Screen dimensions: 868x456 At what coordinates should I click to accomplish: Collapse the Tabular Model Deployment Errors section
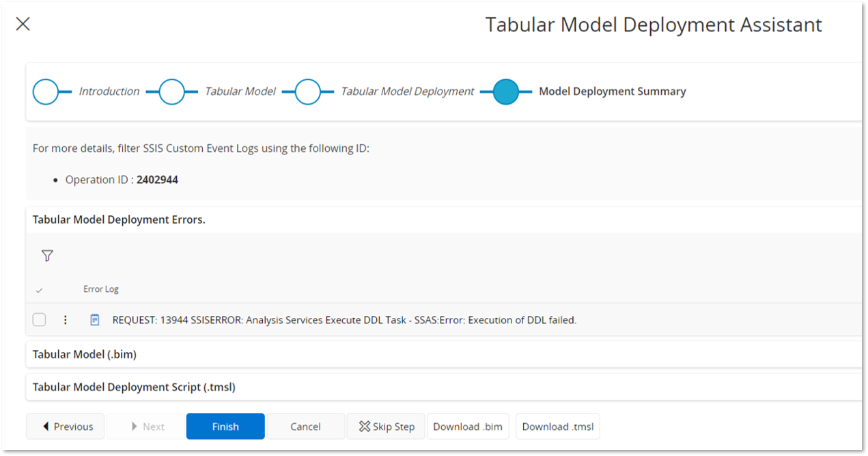point(444,220)
